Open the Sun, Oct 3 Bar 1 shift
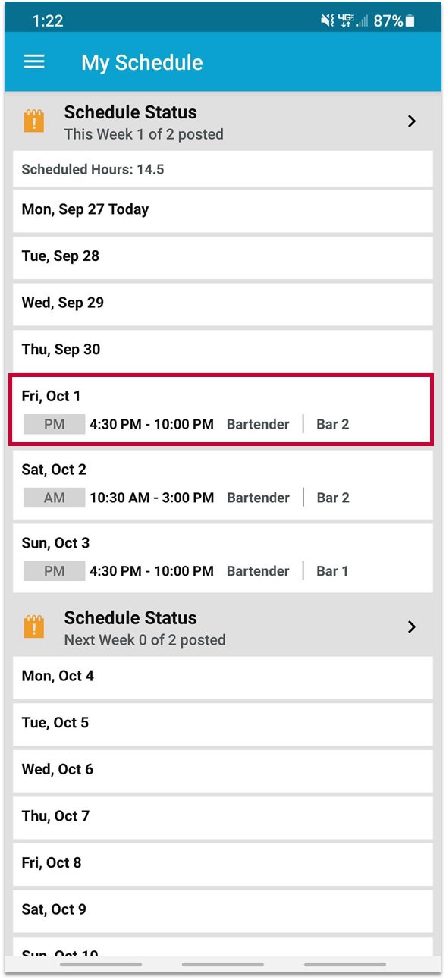This screenshot has height=980, width=446. coord(222,557)
